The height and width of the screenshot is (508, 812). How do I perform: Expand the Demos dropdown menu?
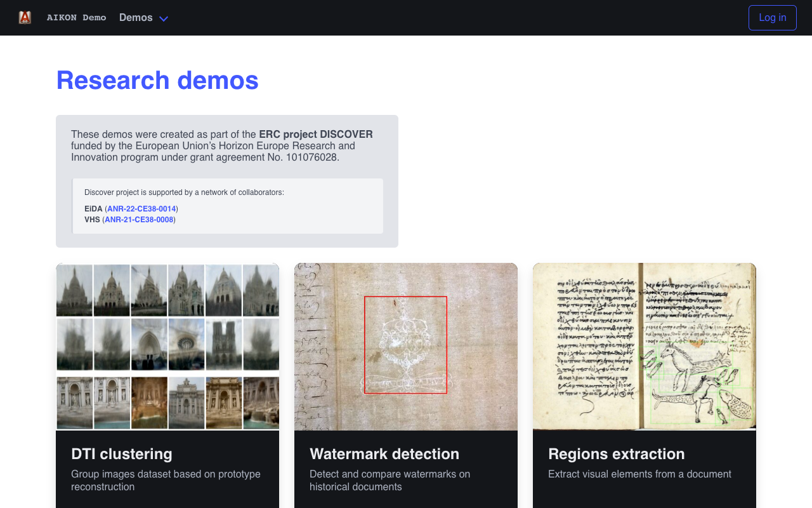(143, 18)
